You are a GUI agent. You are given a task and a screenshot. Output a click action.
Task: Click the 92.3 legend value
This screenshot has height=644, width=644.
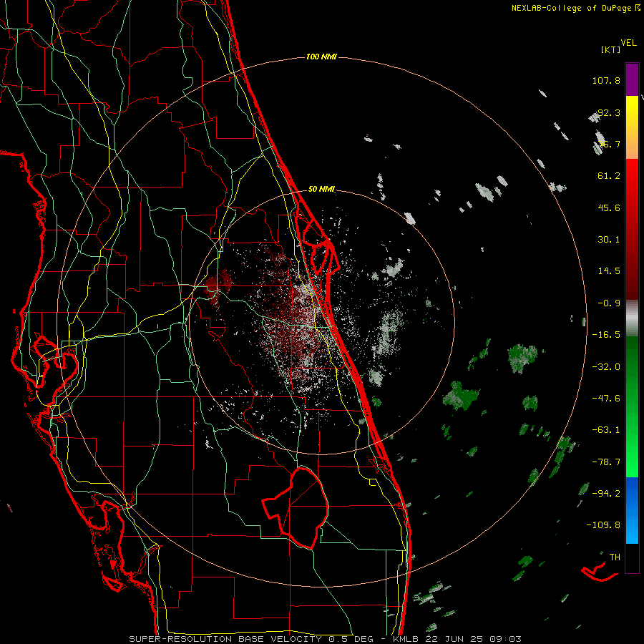[x=609, y=112]
